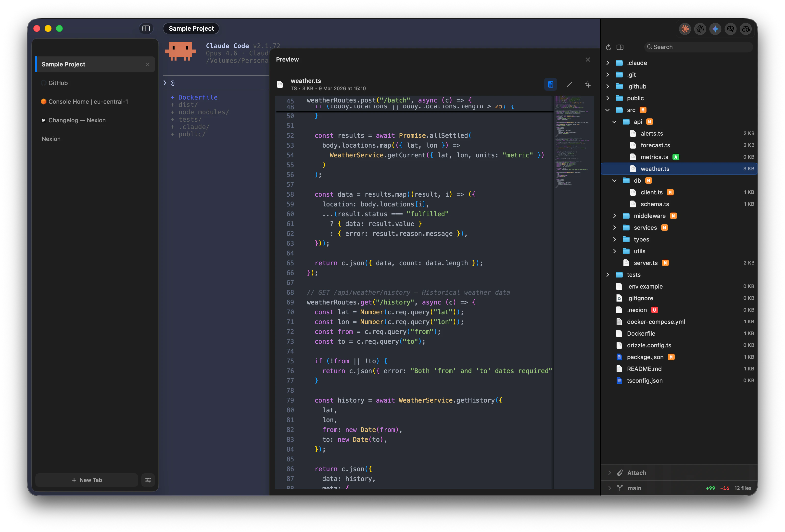Image resolution: width=785 pixels, height=532 pixels.
Task: Select schema.ts file
Action: [679, 204]
